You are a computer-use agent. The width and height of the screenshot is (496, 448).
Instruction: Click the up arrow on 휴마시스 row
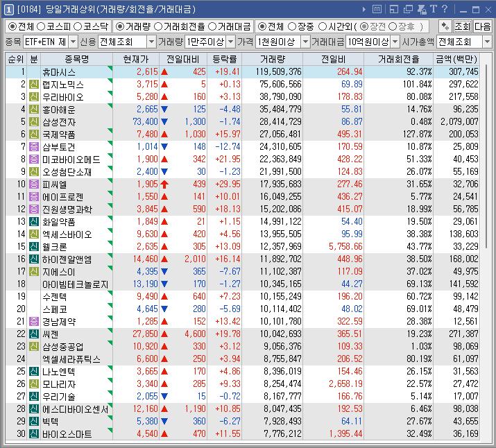(x=164, y=71)
